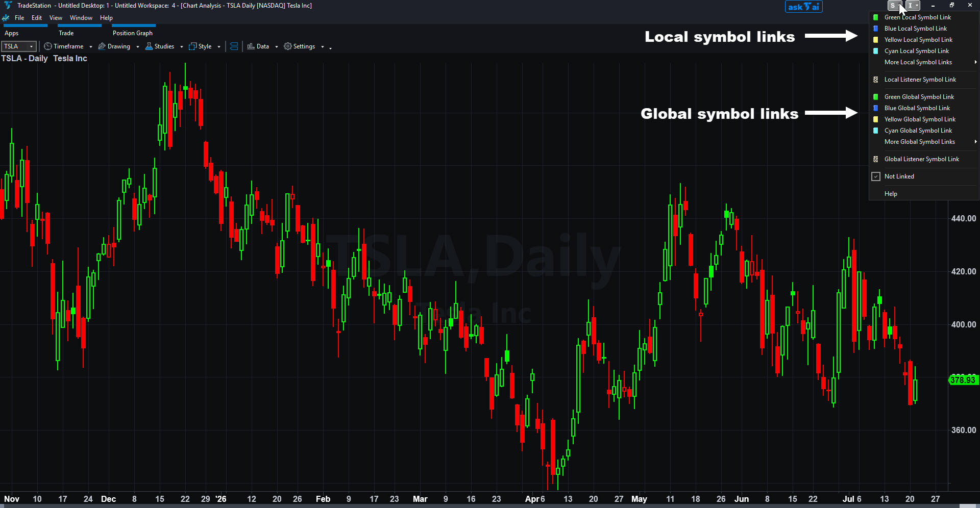
Task: Open the toolbar overflow arrow
Action: [x=331, y=48]
